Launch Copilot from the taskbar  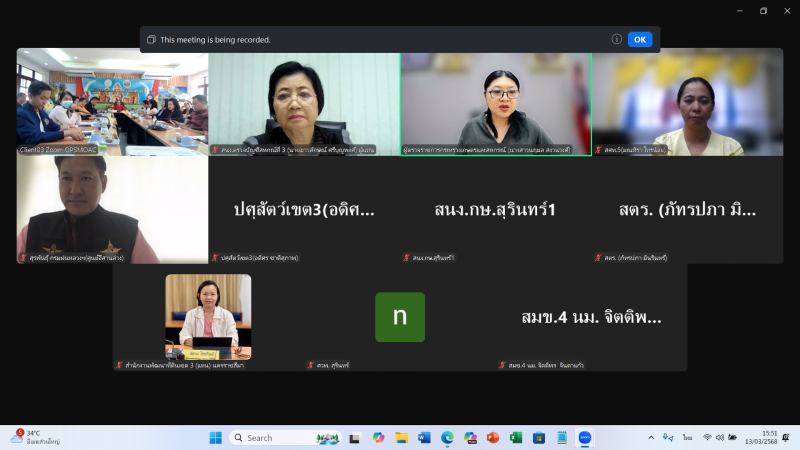[x=378, y=438]
